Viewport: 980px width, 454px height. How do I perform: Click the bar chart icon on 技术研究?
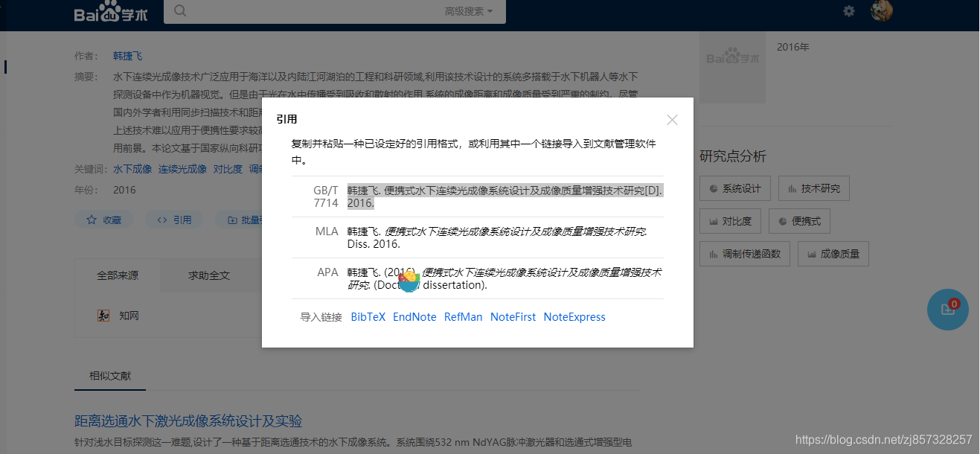click(x=792, y=188)
